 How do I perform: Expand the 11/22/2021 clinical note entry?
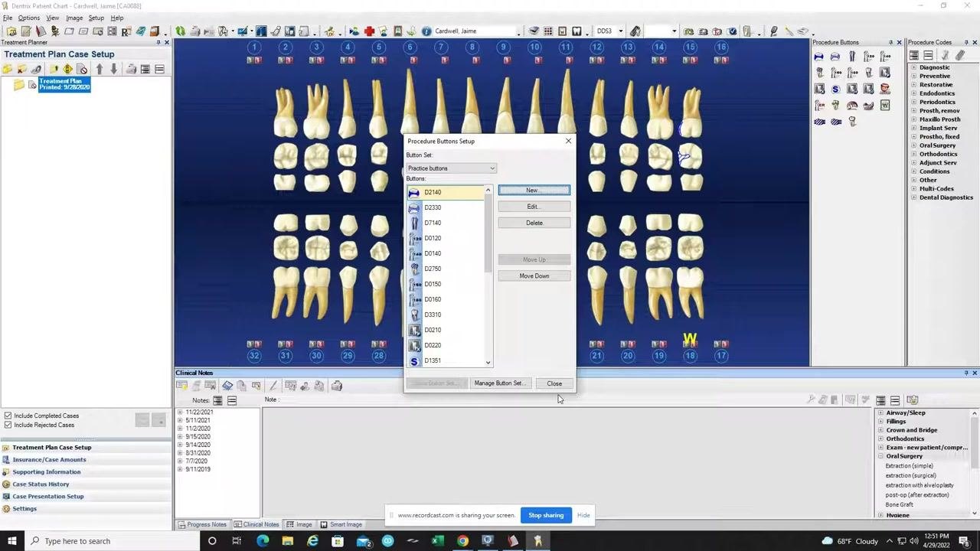click(180, 412)
